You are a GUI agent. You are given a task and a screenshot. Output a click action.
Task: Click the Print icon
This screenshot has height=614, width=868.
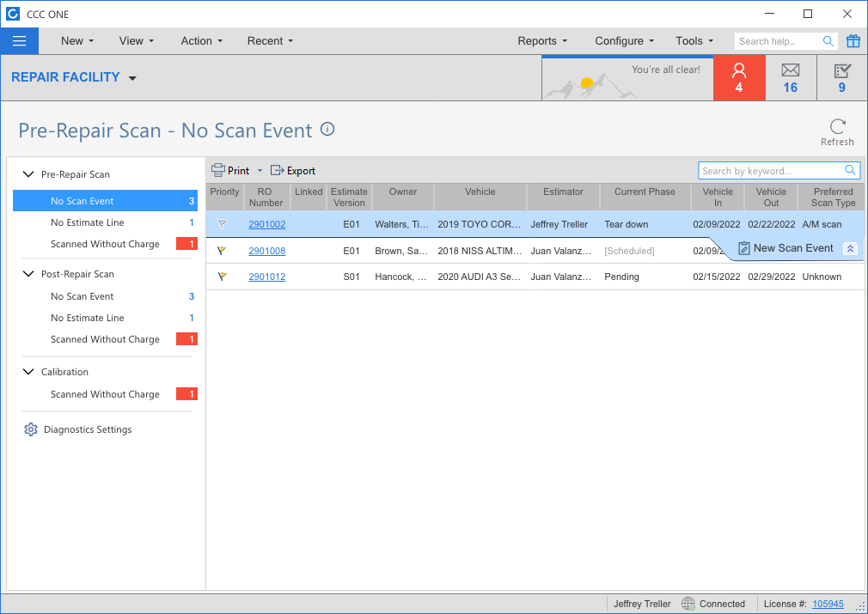218,170
